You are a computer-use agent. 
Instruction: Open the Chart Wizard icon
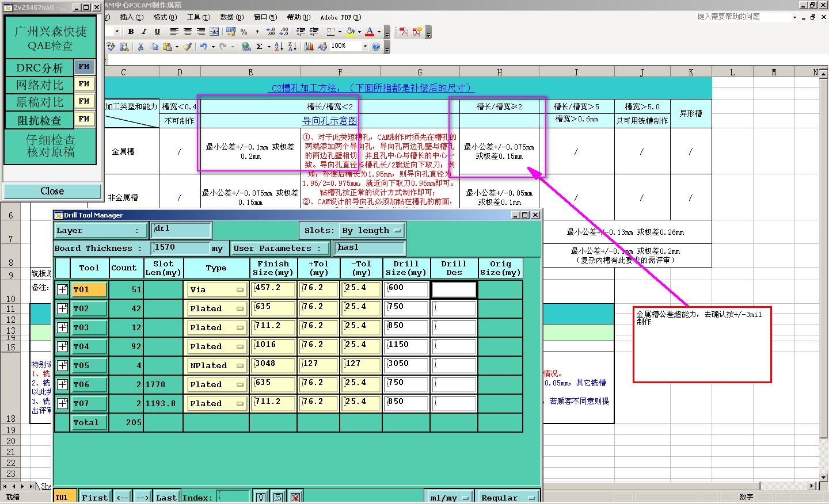(309, 47)
